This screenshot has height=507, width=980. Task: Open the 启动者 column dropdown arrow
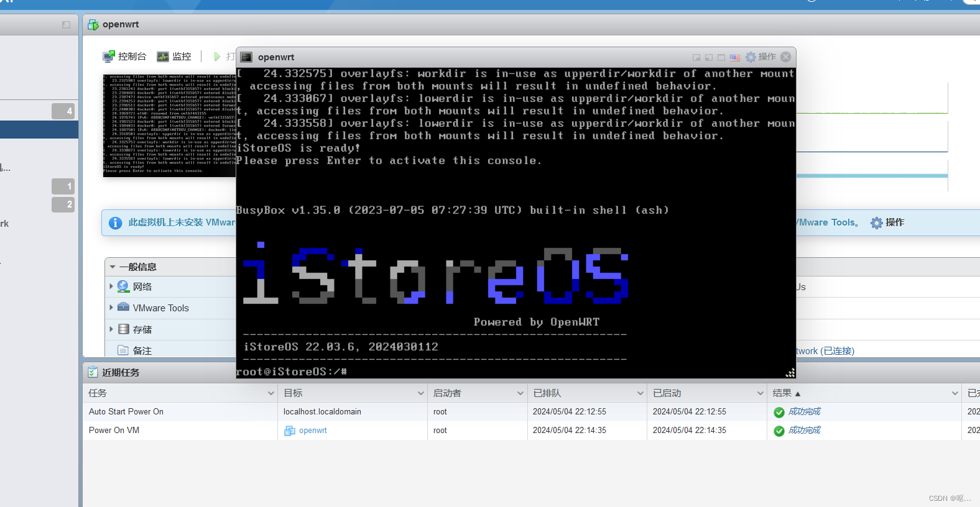tap(520, 393)
